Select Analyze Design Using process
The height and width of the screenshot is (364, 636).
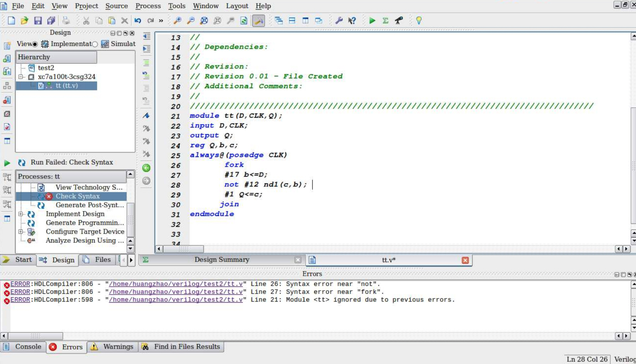(x=85, y=241)
